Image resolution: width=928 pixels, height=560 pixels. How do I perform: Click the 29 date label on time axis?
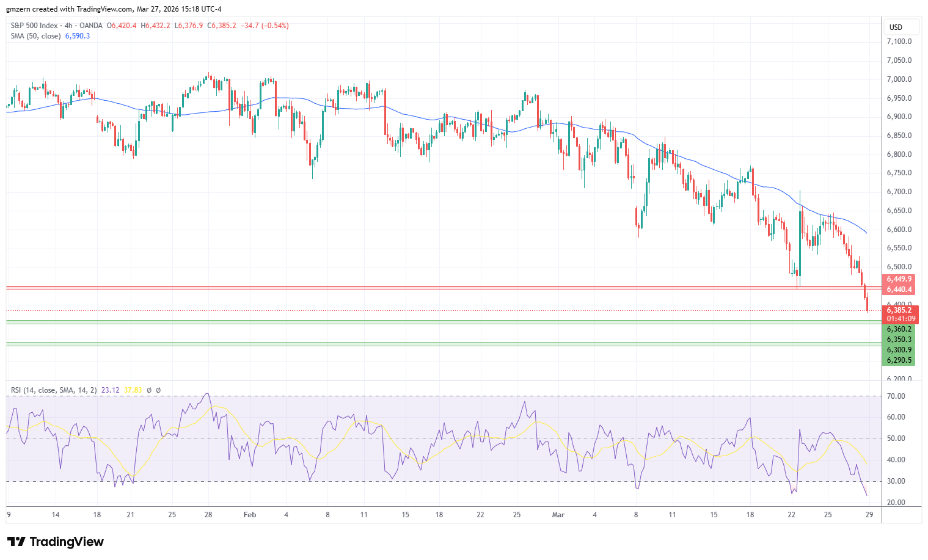click(x=869, y=515)
